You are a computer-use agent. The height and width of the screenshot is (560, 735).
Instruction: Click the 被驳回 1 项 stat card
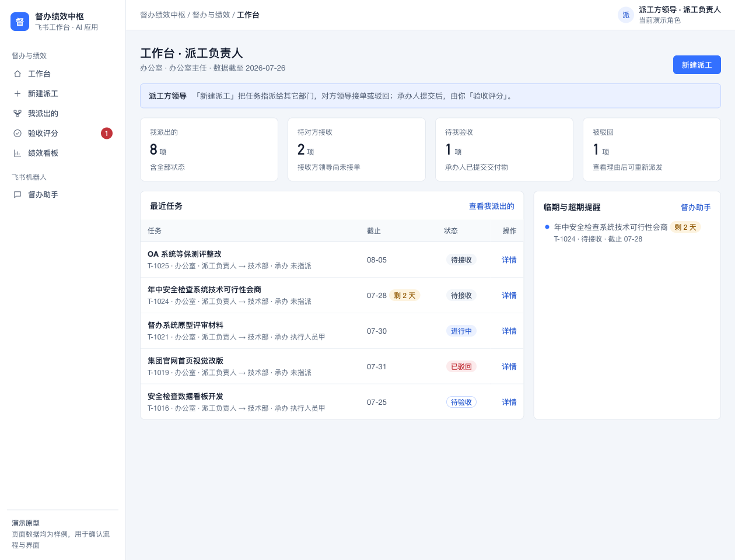tap(652, 149)
